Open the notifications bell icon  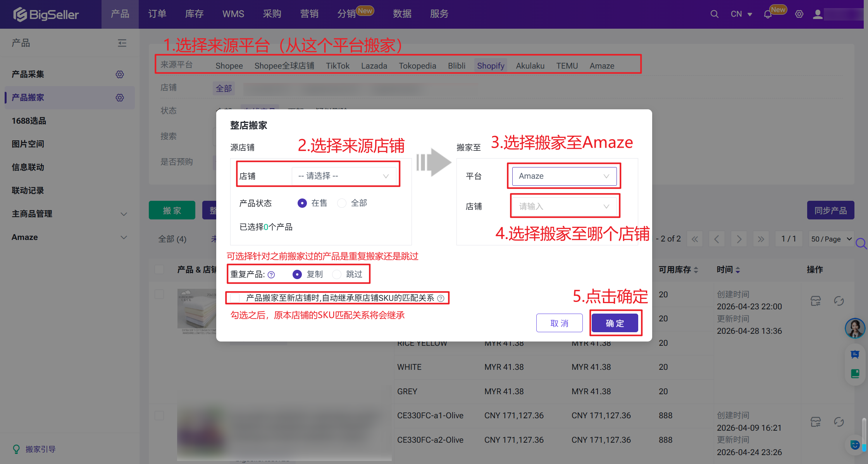click(x=768, y=14)
